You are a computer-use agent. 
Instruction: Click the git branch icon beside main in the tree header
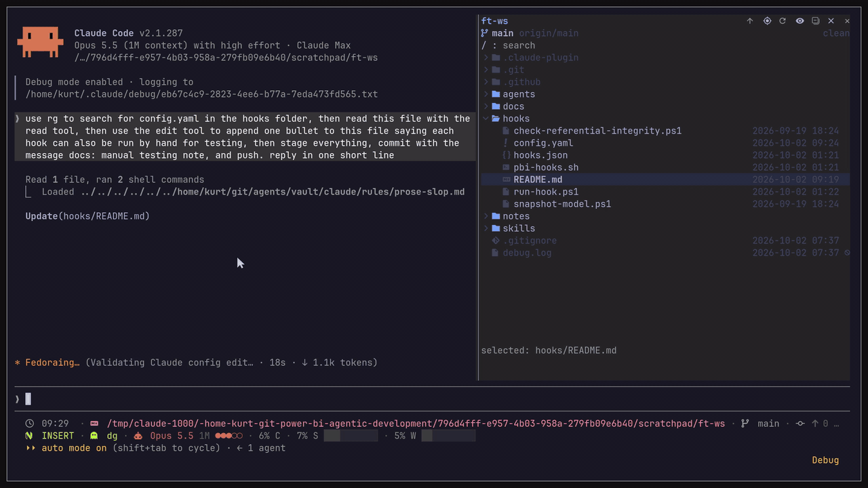pyautogui.click(x=484, y=33)
